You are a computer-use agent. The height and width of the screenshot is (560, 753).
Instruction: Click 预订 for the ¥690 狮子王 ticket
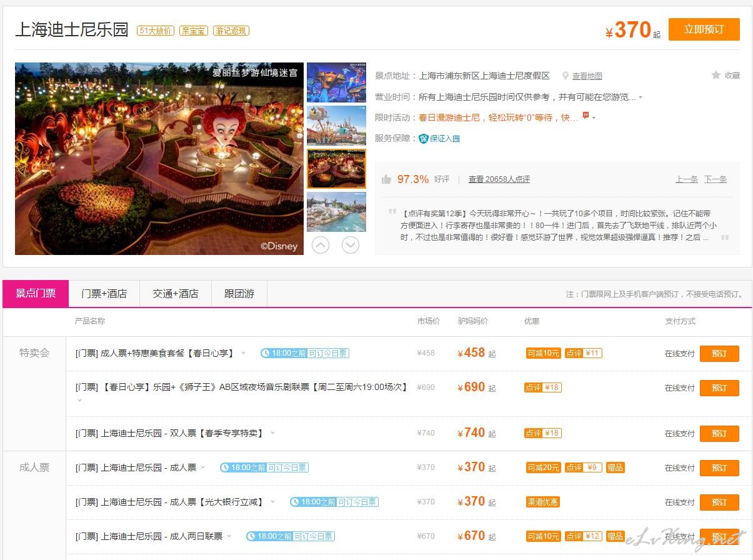[719, 388]
